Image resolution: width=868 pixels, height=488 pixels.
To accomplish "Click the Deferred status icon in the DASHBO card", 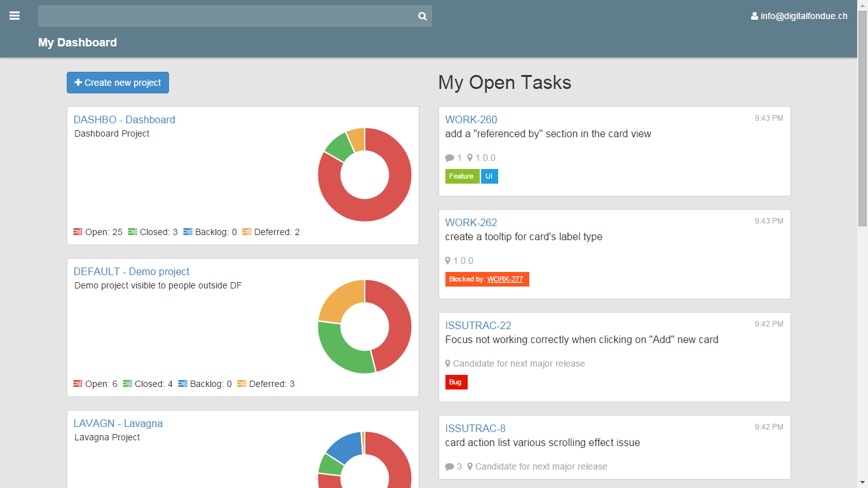I will (247, 232).
